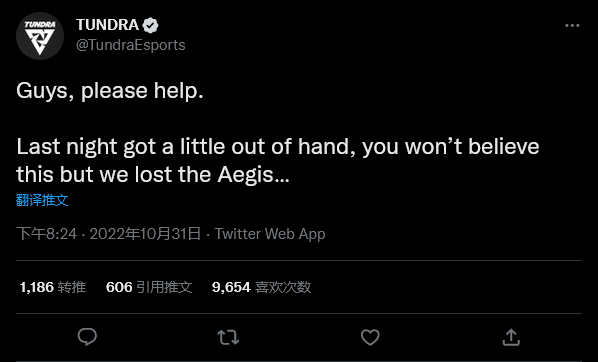Retweet this post using the arrows icon

click(228, 337)
